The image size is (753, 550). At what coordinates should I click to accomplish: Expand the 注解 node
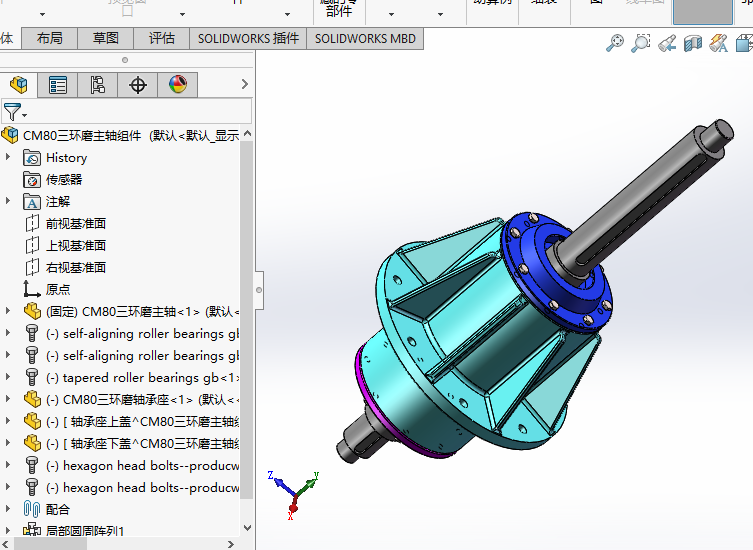click(x=8, y=201)
